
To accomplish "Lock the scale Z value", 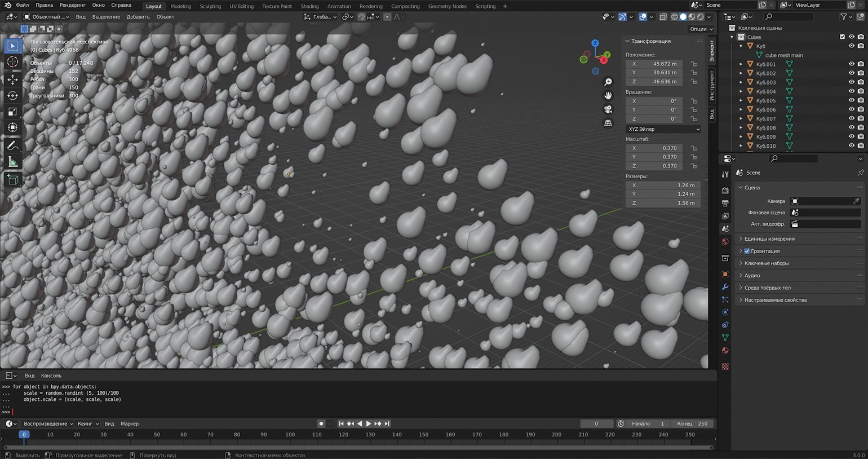I will [x=694, y=166].
